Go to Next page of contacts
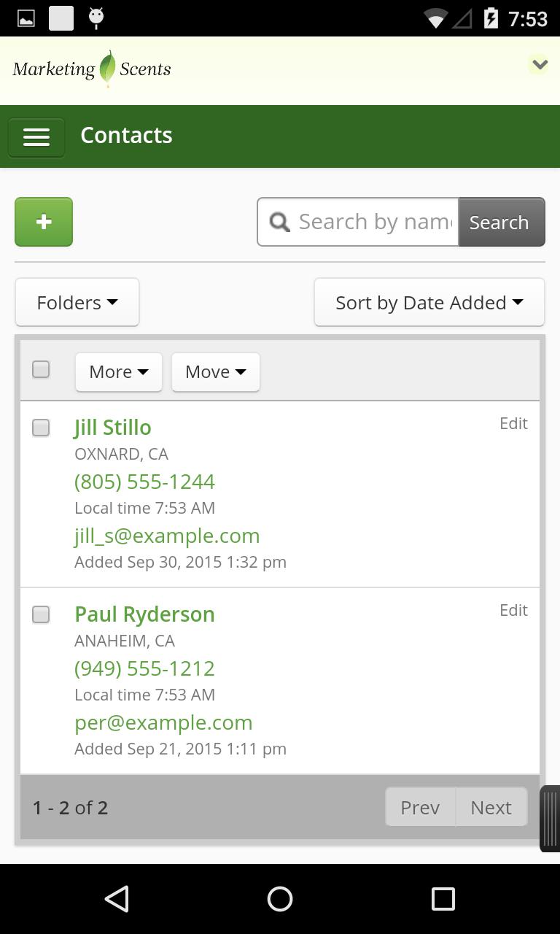560x934 pixels. click(x=491, y=807)
